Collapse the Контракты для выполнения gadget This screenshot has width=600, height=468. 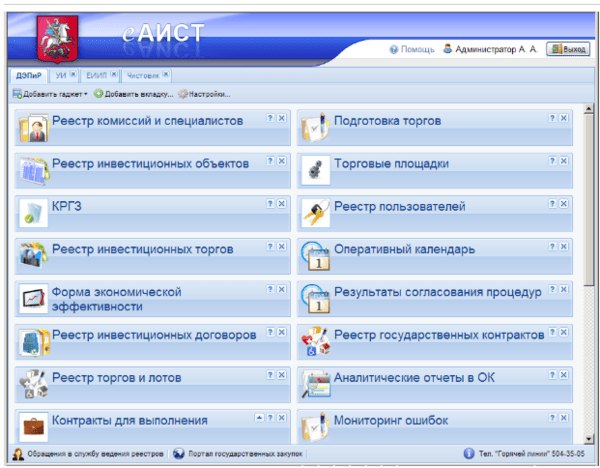click(259, 417)
